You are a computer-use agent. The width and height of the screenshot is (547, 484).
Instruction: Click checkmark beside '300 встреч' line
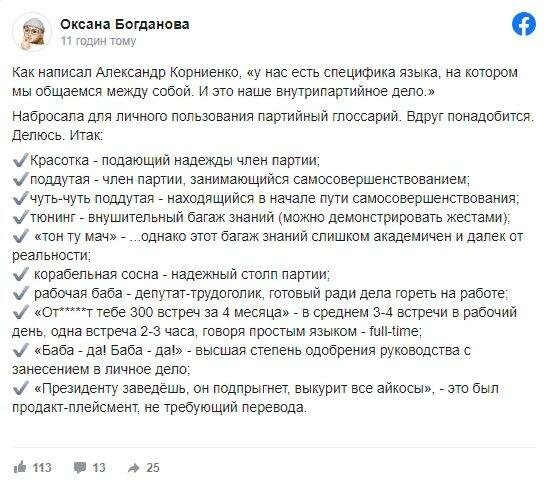(20, 312)
